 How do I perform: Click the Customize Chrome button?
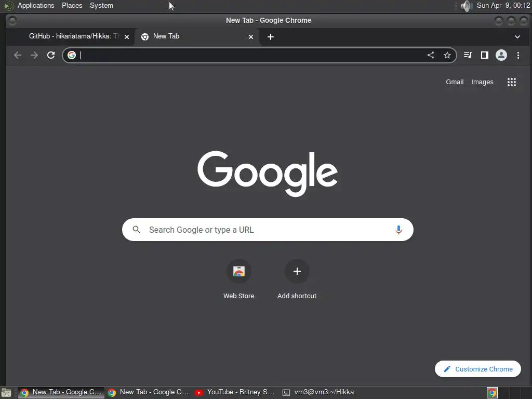(x=478, y=369)
